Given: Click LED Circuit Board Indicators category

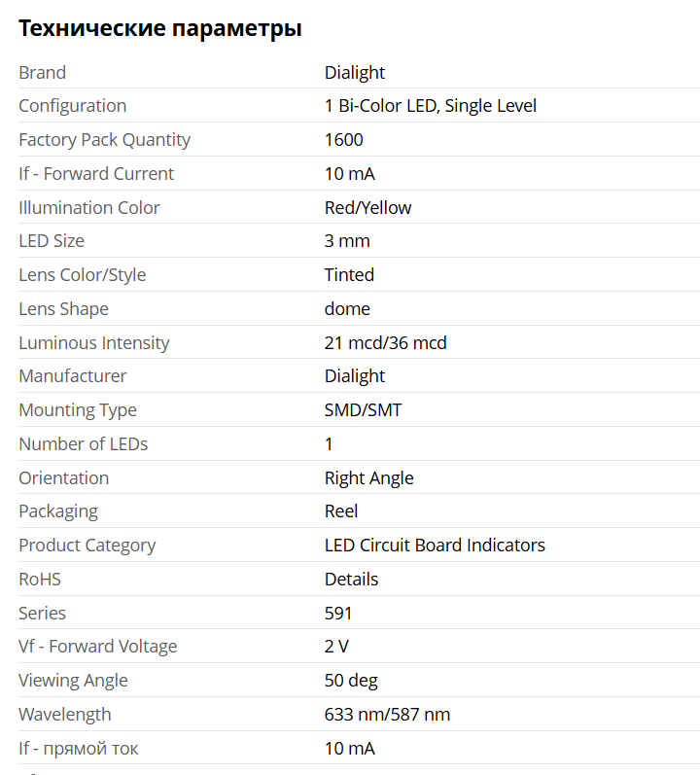Looking at the screenshot, I should click(435, 546).
